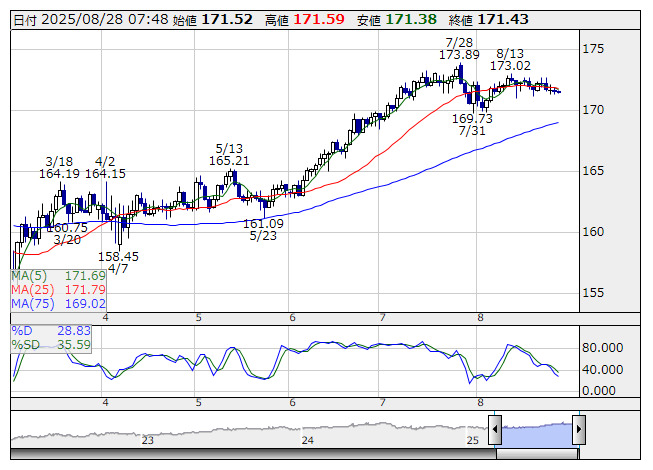Click the 7/28 high marker 173.89
The width and height of the screenshot is (653, 470).
tap(459, 54)
